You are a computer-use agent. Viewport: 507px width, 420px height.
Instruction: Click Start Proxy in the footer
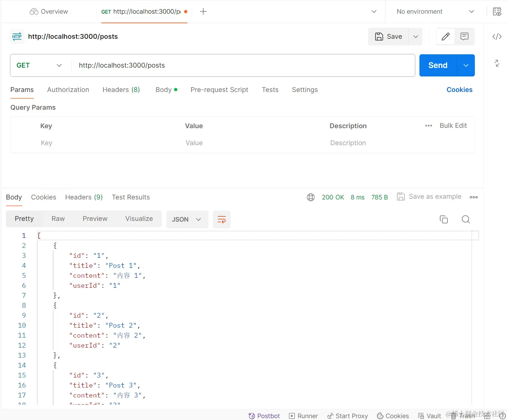[x=347, y=416]
